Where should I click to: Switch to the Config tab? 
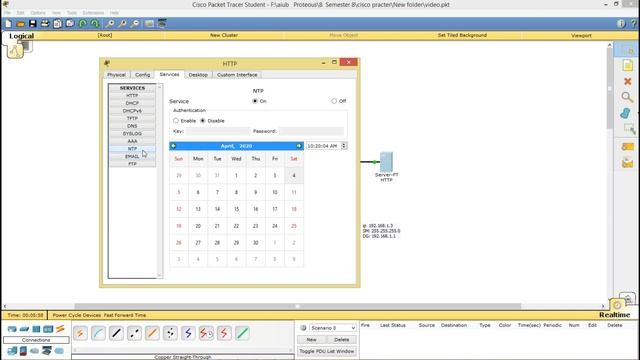(142, 75)
